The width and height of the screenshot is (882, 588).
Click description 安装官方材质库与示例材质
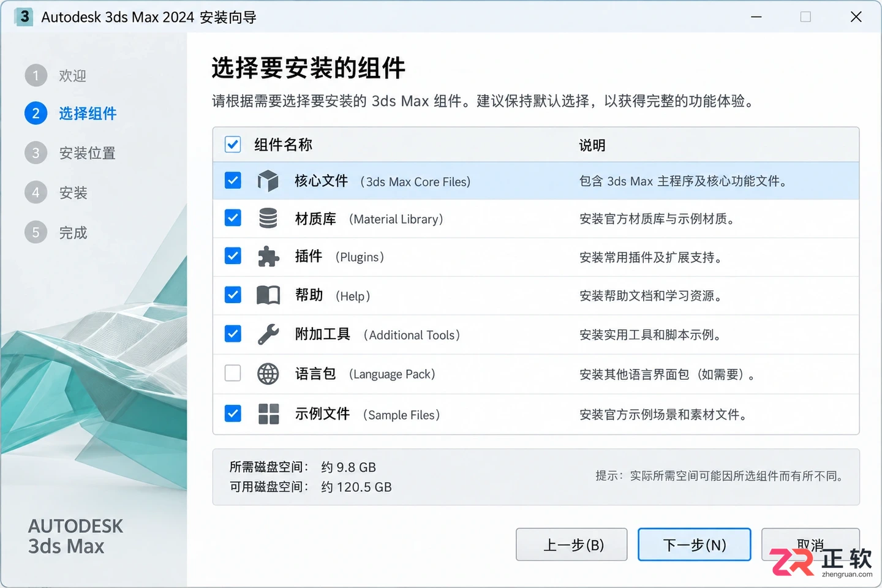click(x=657, y=219)
